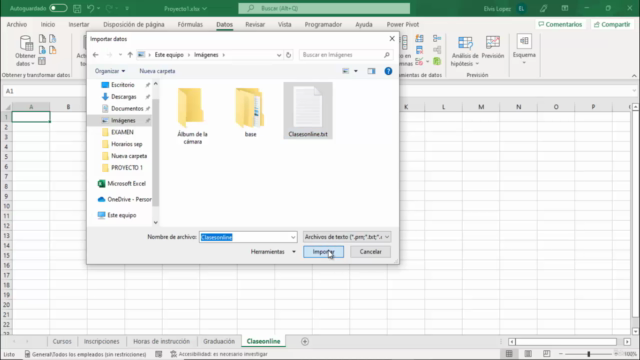Image resolution: width=640 pixels, height=360 pixels.
Task: Select the Álbum de la cámara folder
Action: pos(192,116)
